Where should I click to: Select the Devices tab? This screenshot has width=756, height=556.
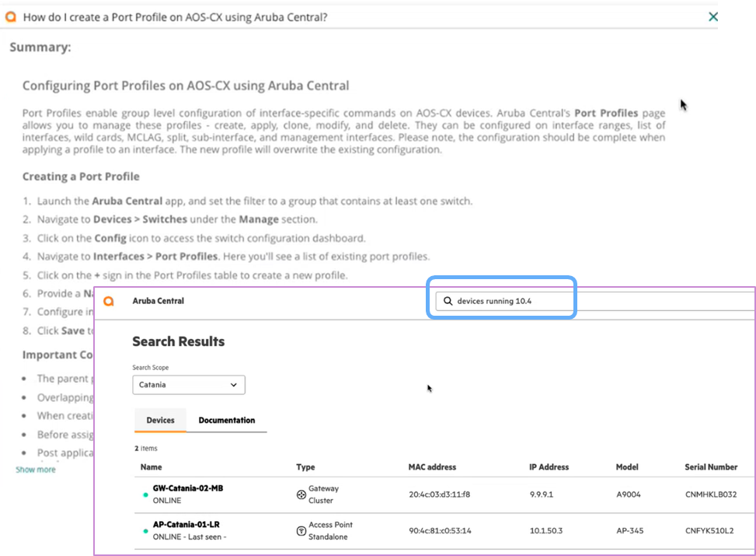(x=160, y=420)
